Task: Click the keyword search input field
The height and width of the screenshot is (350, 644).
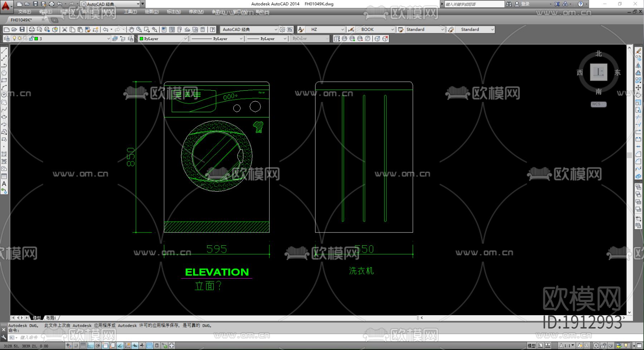Action: click(x=474, y=4)
